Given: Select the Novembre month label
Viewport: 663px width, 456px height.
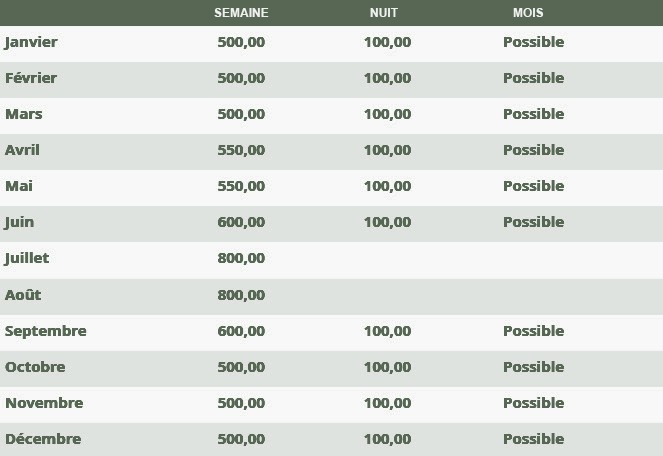Looking at the screenshot, I should (x=44, y=403).
